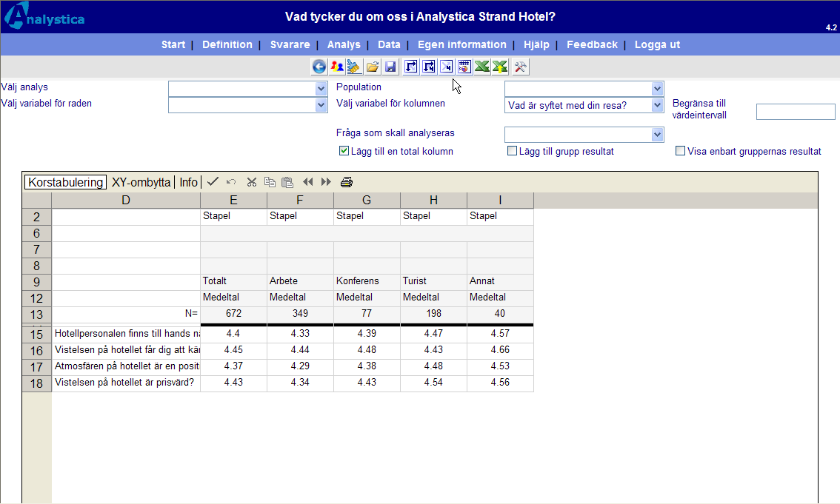Open the tools hammer and wrench icon
This screenshot has width=840, height=504.
click(x=520, y=67)
